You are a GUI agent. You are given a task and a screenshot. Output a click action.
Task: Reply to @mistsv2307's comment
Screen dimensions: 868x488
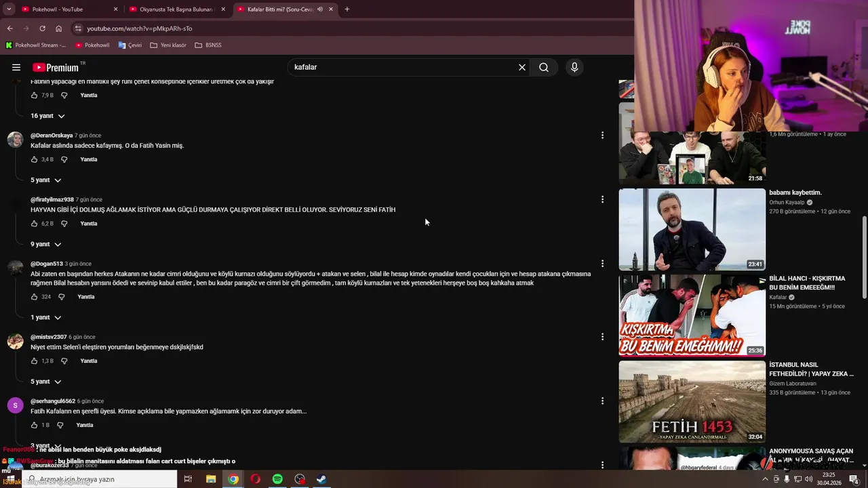(89, 361)
